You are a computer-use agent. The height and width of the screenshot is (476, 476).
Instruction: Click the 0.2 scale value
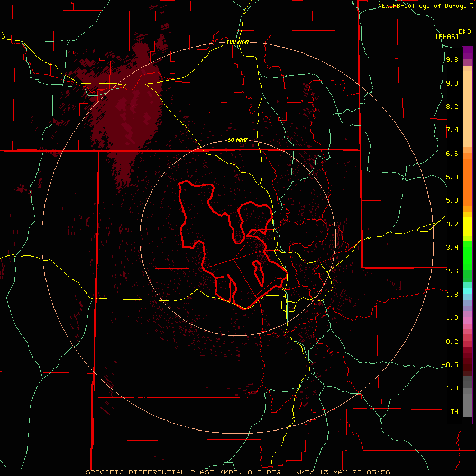(x=452, y=341)
